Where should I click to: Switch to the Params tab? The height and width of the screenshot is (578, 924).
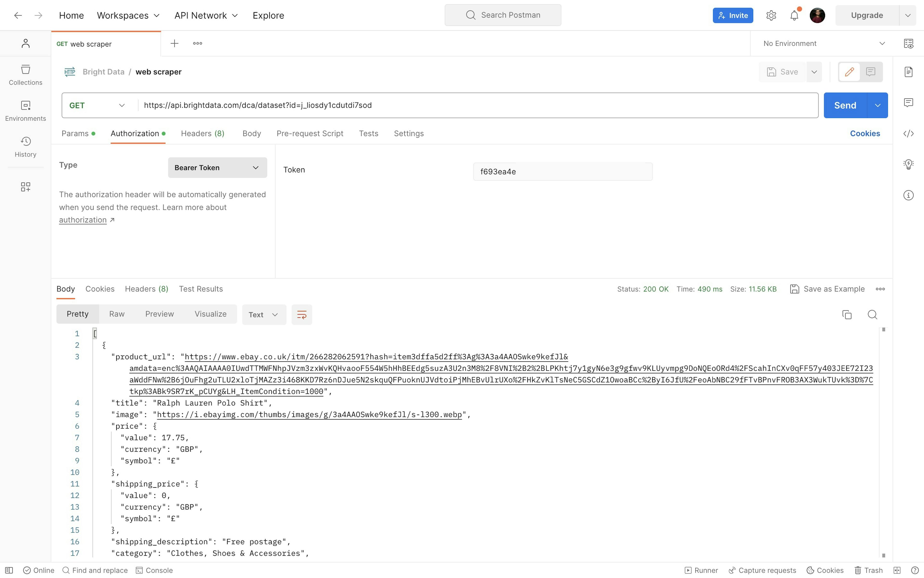[78, 133]
